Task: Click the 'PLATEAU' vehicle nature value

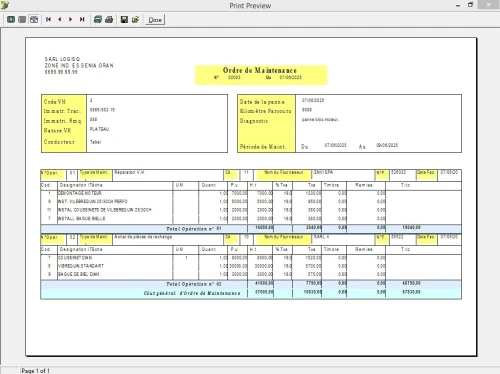Action: point(99,129)
